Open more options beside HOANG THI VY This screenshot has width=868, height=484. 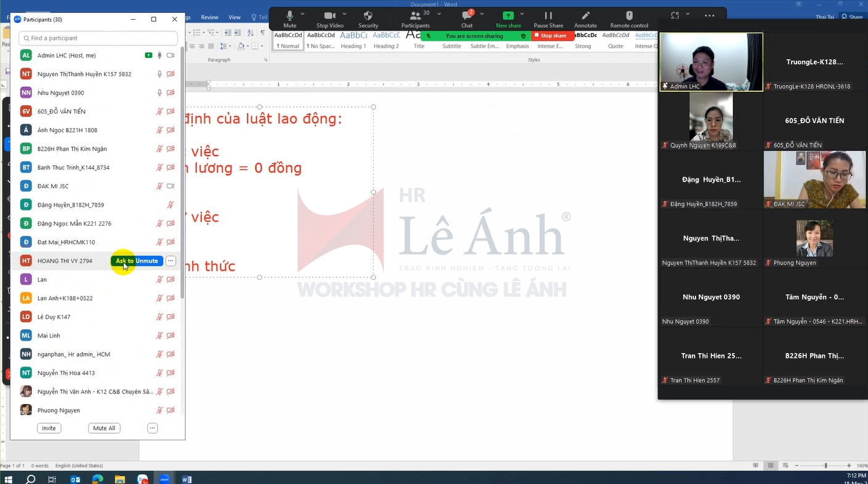click(171, 261)
